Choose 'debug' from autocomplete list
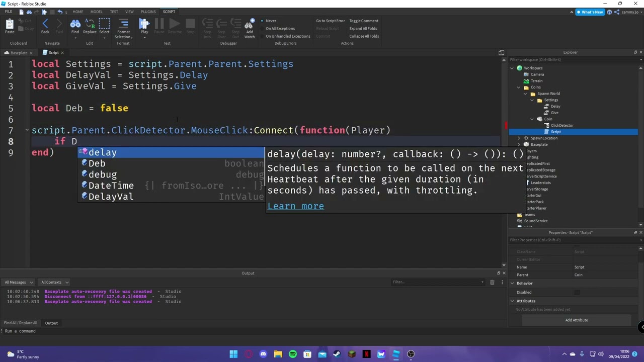Viewport: 644px width, 362px height. tap(171, 174)
